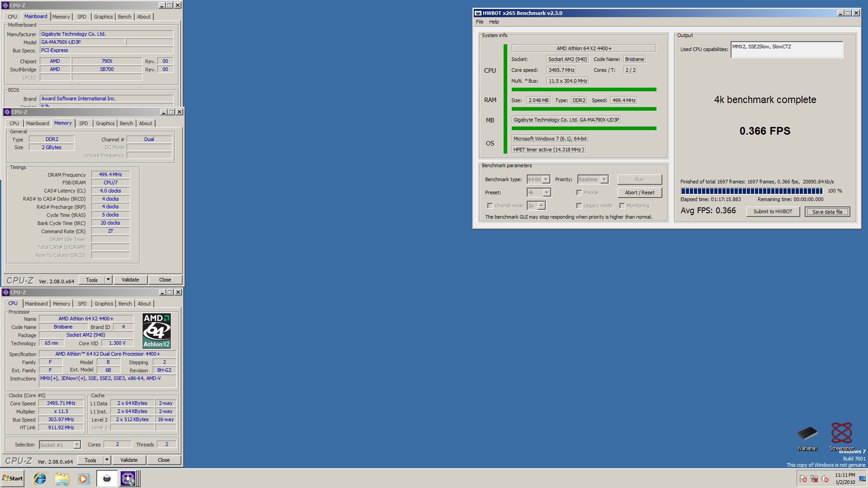Toggle the Legacy mode checkbox
This screenshot has height=488, width=868.
click(x=579, y=206)
